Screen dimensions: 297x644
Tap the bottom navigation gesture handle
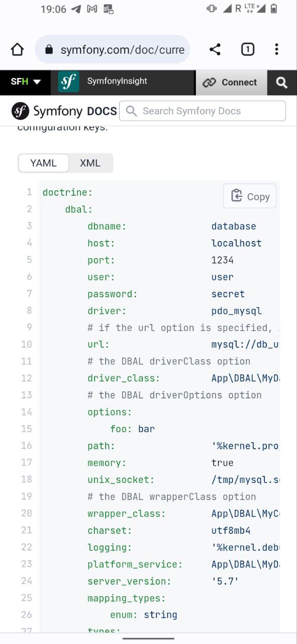148,638
